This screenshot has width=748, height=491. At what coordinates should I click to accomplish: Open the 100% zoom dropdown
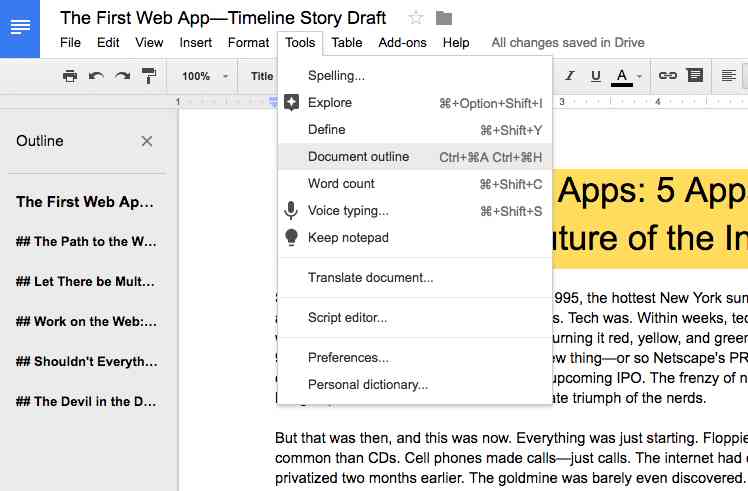(x=205, y=76)
